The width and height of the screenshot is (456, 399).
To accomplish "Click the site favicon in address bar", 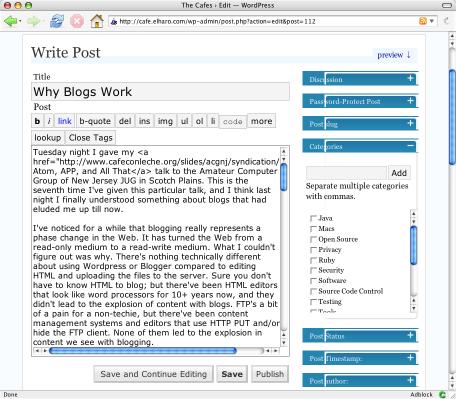I will [x=114, y=21].
